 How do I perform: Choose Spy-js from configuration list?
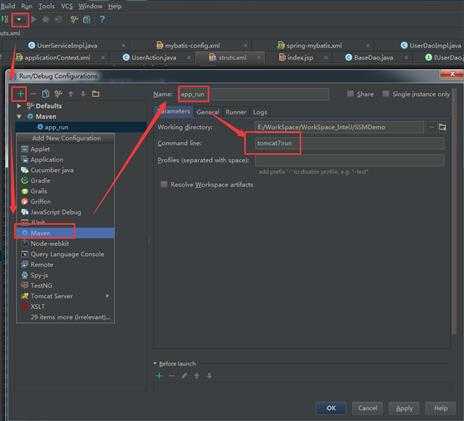(66, 275)
